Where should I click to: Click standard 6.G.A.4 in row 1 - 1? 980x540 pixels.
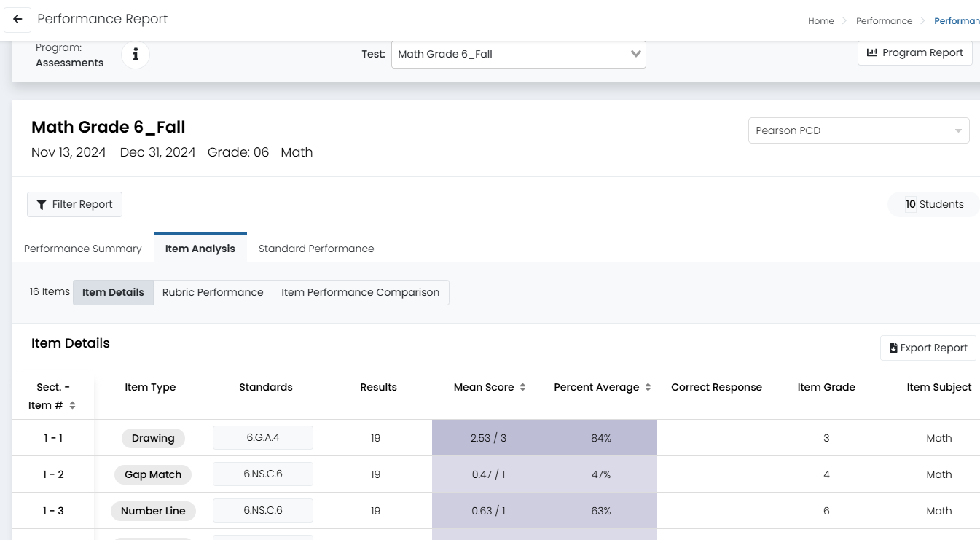click(263, 437)
